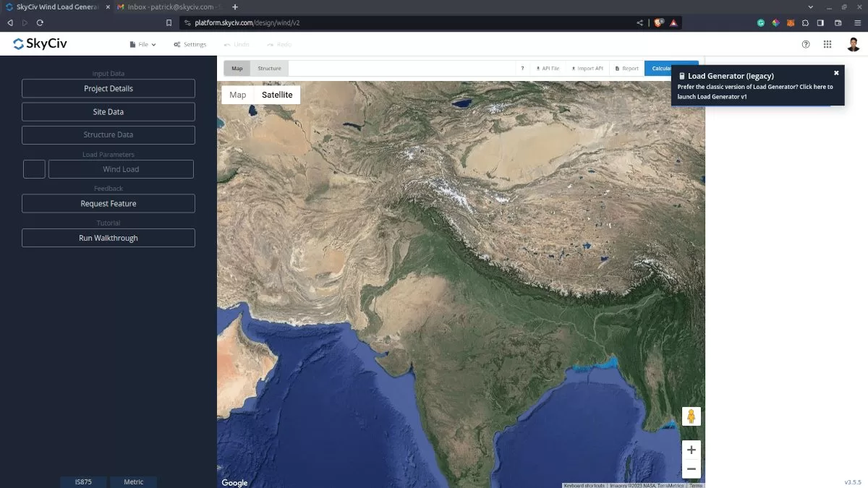This screenshot has width=868, height=488.
Task: Zoom in on the map with plus button
Action: pos(691,450)
